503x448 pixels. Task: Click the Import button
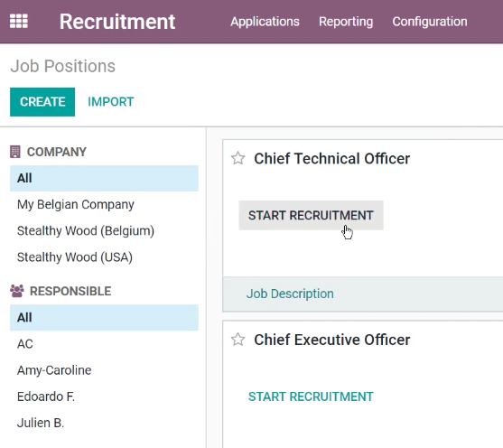111,102
